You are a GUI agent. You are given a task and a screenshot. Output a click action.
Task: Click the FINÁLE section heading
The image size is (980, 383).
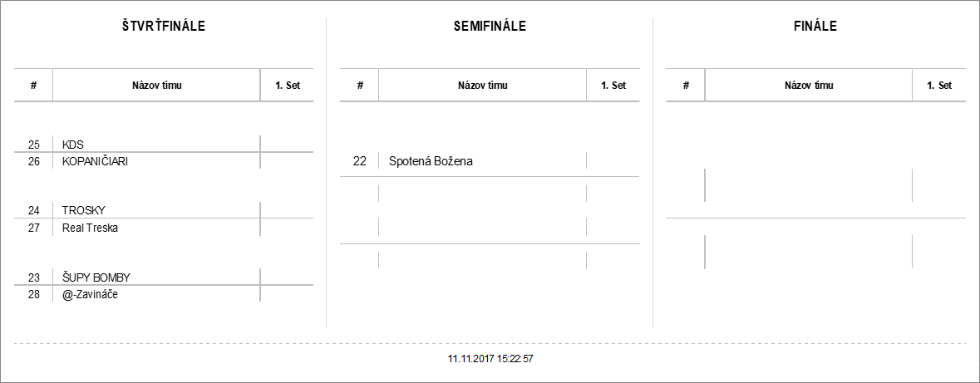(x=815, y=26)
